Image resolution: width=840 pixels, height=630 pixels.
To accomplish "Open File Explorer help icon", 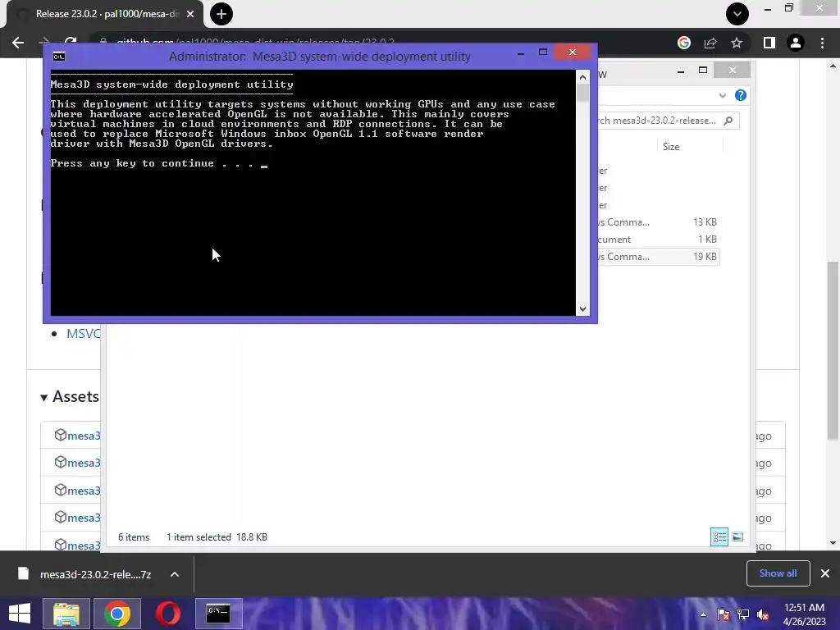I will tap(741, 95).
